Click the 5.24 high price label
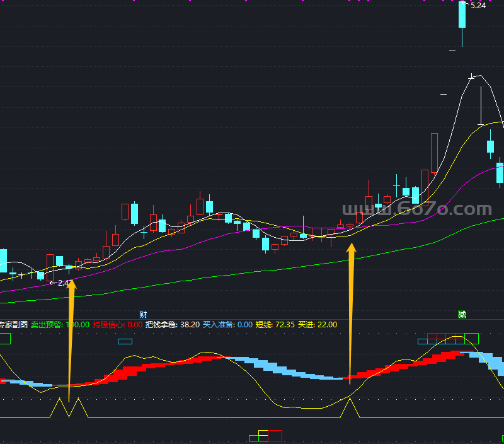Viewport: 504px width, 444px height. click(478, 6)
